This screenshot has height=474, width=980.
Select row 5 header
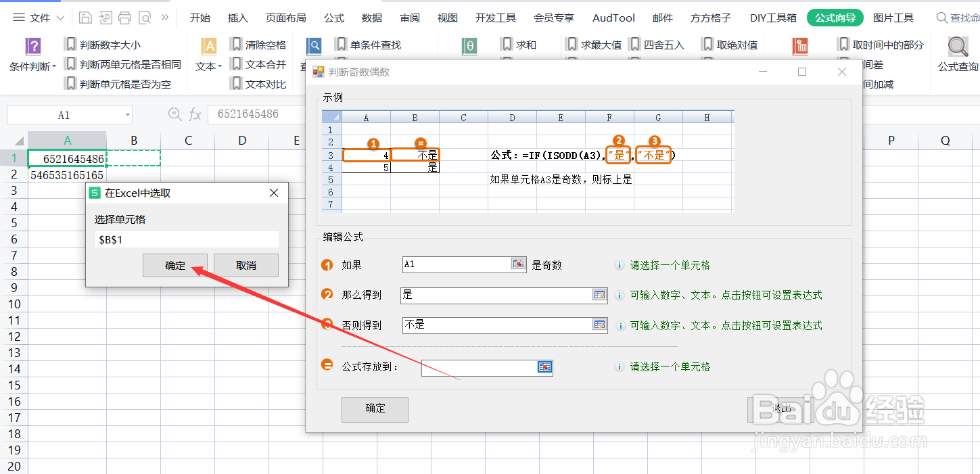coord(14,223)
